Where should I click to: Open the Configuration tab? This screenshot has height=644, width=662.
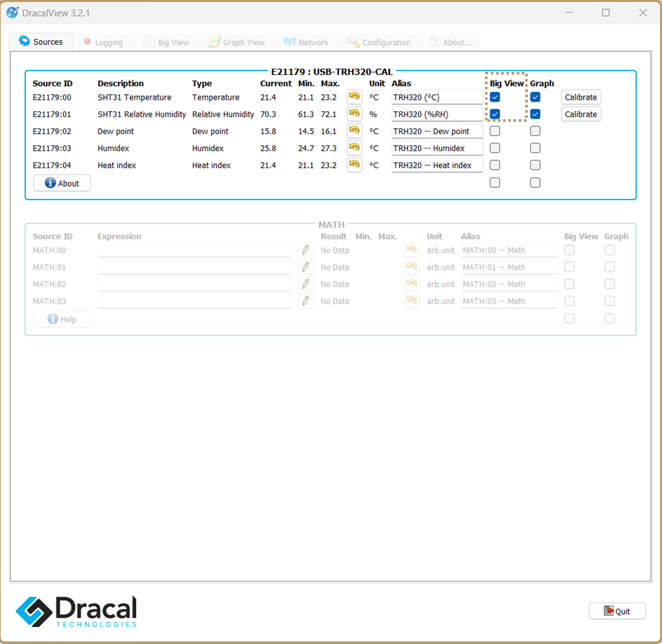379,42
